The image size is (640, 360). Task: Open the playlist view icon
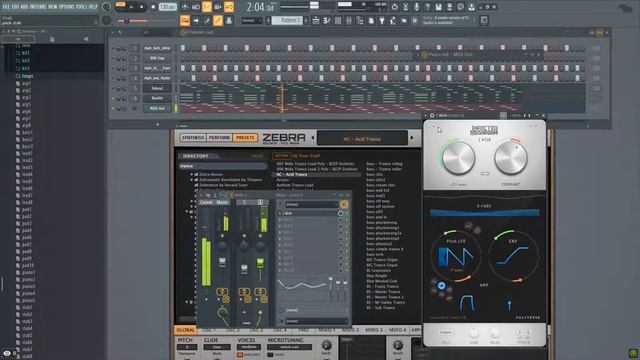[x=316, y=20]
